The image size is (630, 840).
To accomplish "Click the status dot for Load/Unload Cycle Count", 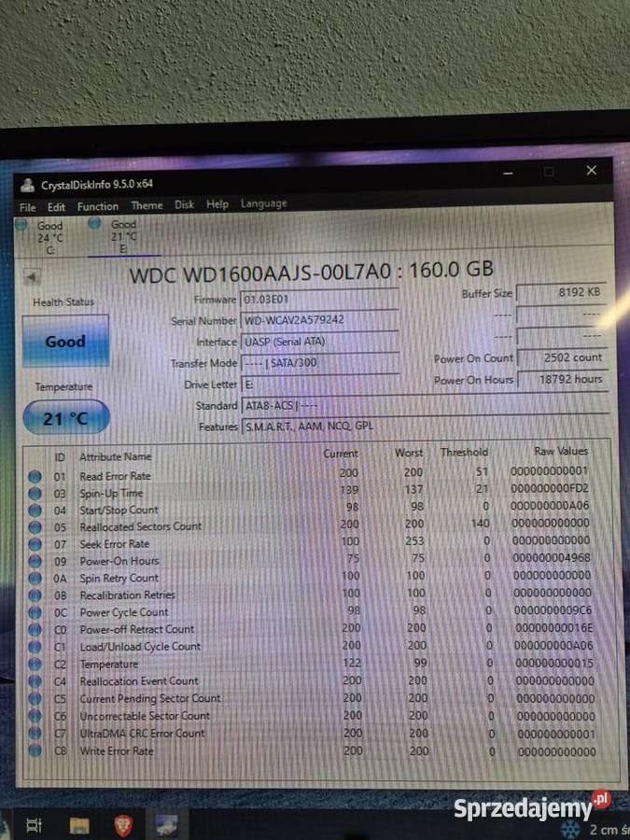I will click(35, 647).
